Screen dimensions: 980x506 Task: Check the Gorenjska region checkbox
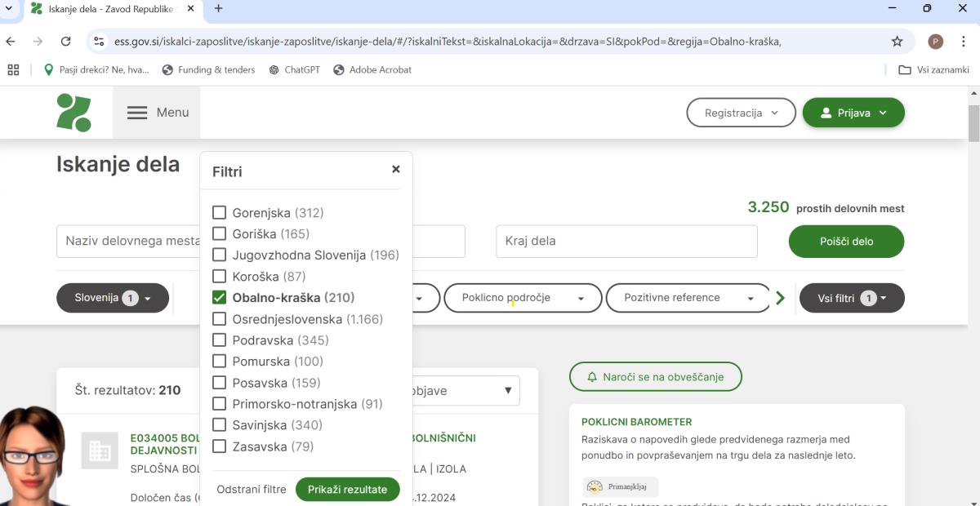coord(219,213)
